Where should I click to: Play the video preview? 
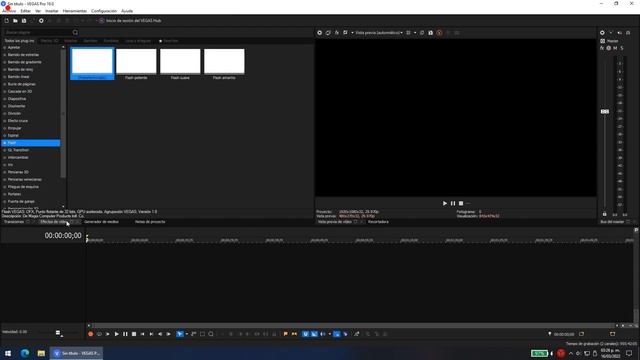click(444, 203)
